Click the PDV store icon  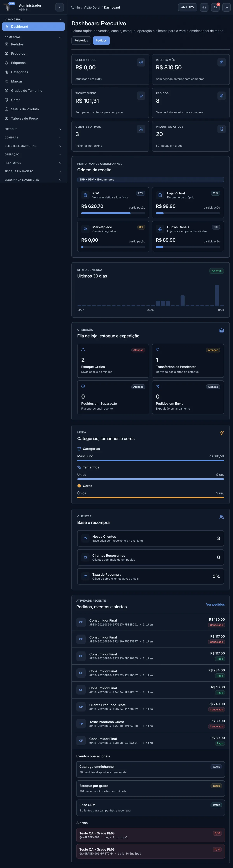(85, 195)
